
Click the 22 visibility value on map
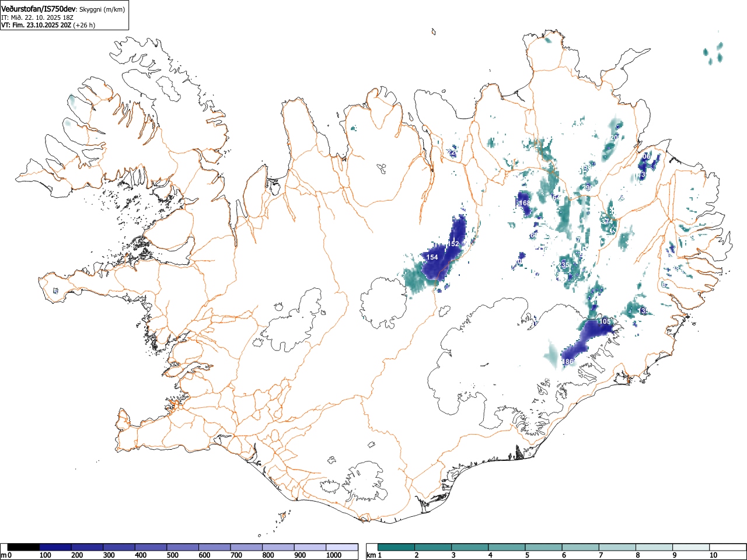pyautogui.click(x=452, y=153)
